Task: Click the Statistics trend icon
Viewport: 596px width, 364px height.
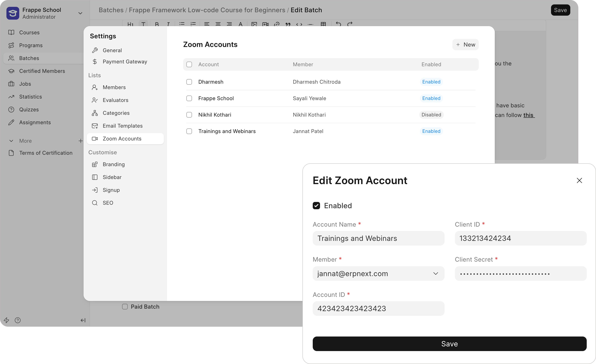Action: pyautogui.click(x=11, y=97)
